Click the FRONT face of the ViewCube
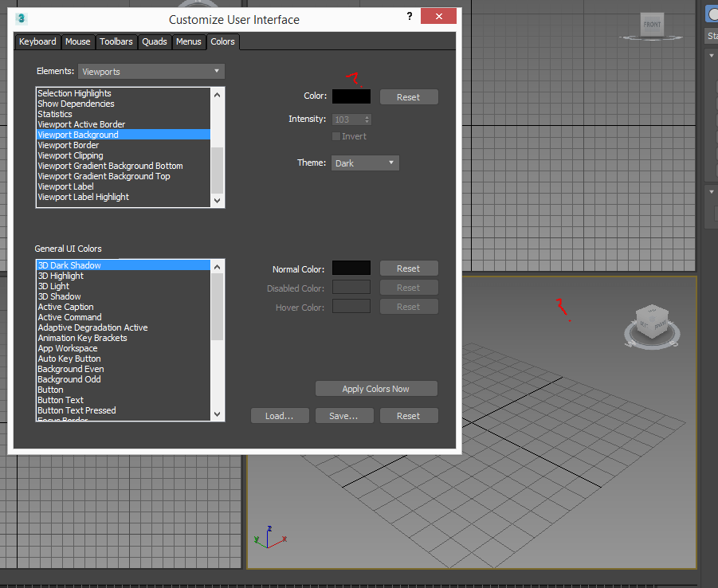 (x=652, y=25)
